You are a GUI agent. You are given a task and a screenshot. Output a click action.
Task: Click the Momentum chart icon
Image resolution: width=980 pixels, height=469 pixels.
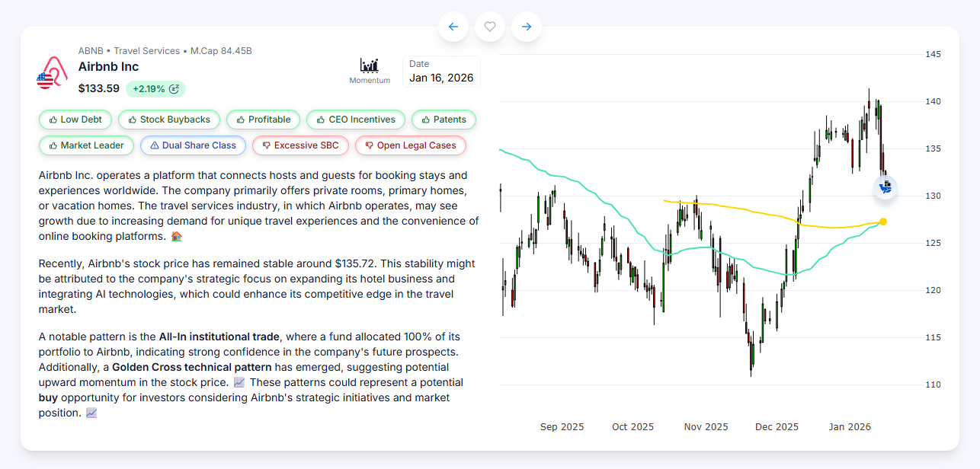pos(370,66)
